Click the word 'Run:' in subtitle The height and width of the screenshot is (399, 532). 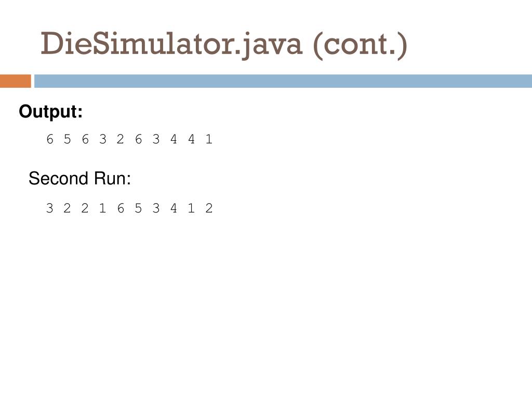click(112, 179)
